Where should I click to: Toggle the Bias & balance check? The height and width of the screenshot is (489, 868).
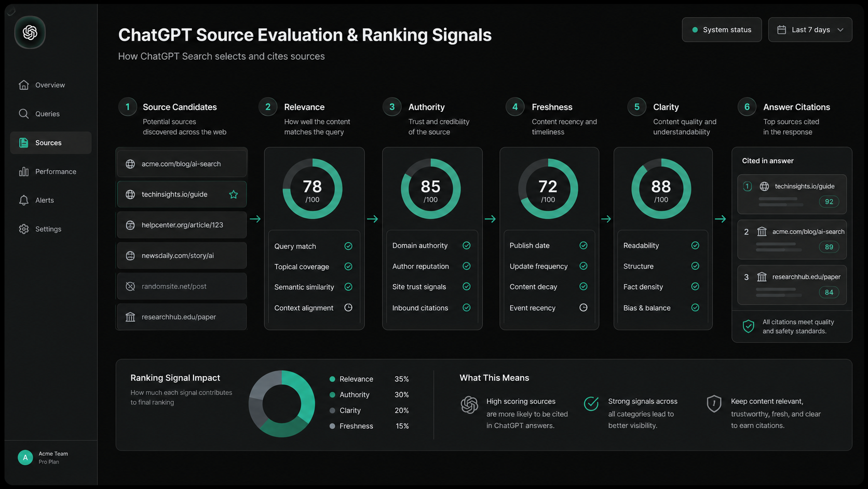[x=695, y=308]
